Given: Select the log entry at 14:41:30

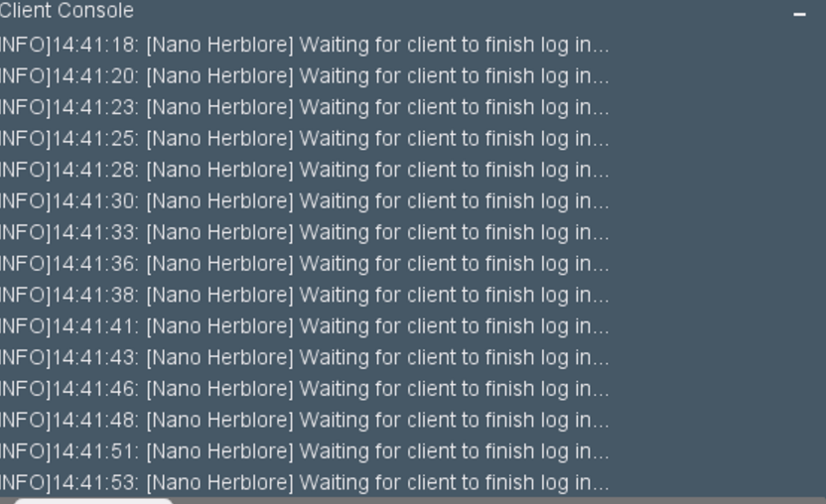Looking at the screenshot, I should pos(305,201).
